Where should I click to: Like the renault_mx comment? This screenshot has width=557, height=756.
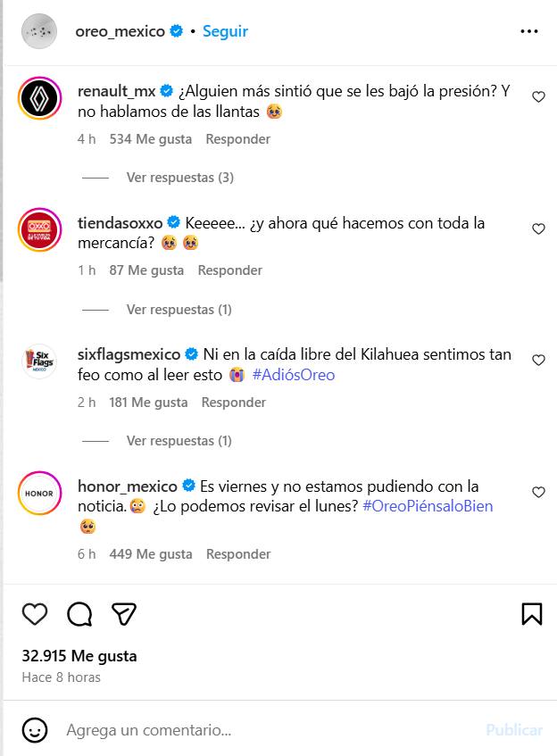[x=538, y=97]
